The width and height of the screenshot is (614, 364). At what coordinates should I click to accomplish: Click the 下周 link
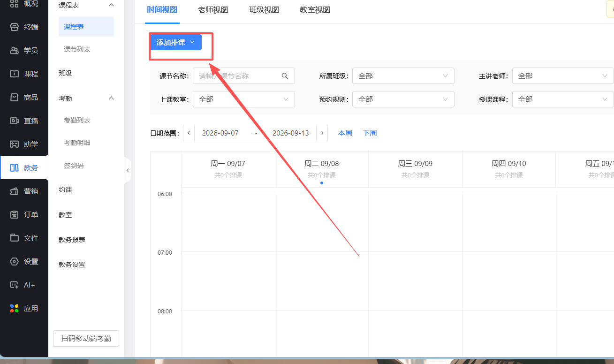pos(370,133)
